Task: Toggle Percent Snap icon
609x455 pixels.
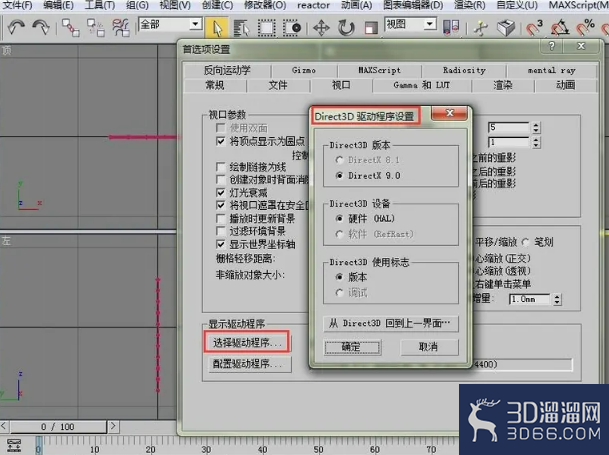Action: 585,28
